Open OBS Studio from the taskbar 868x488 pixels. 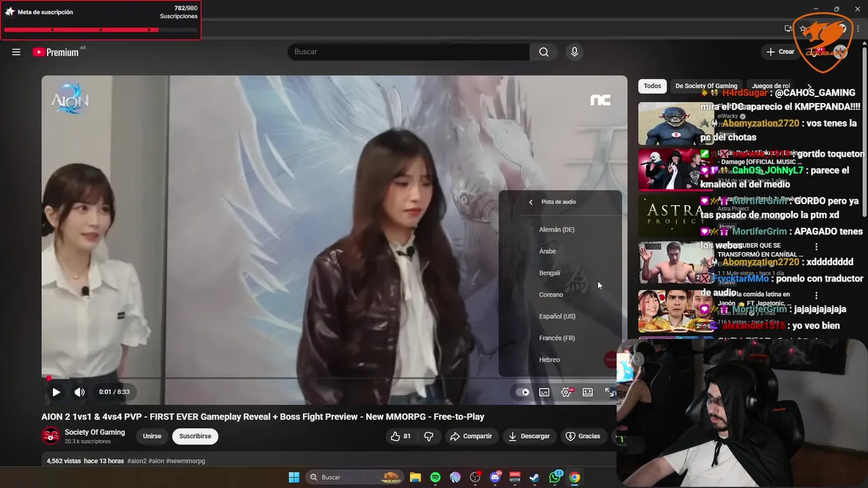[x=475, y=477]
